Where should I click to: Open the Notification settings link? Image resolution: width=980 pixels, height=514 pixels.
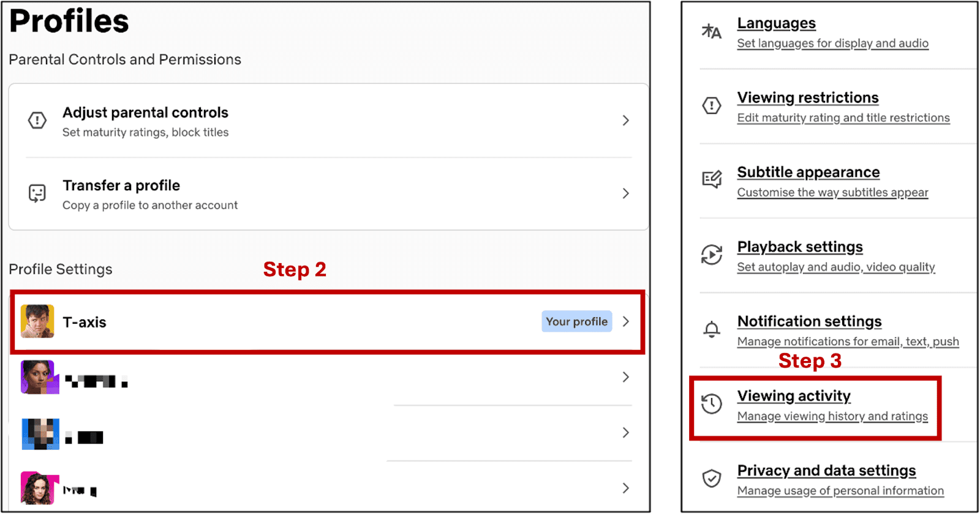click(809, 321)
